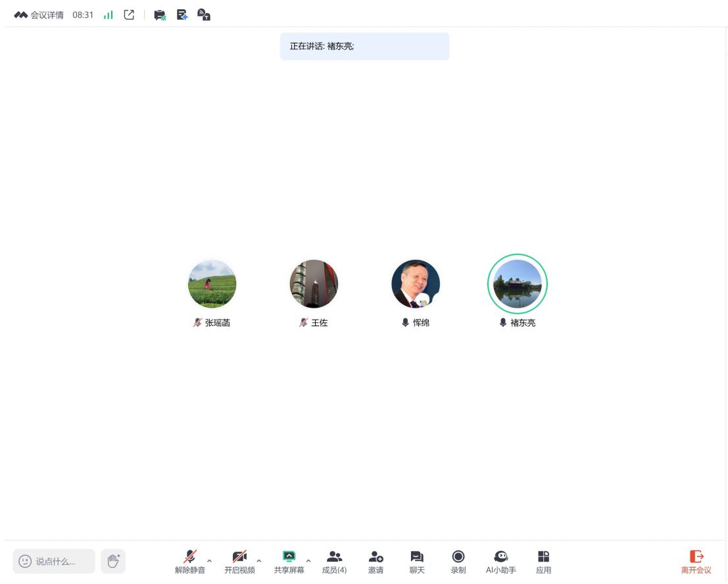The image size is (728, 584).
Task: Click the rightmost top bar icon with T badge
Action: (204, 15)
